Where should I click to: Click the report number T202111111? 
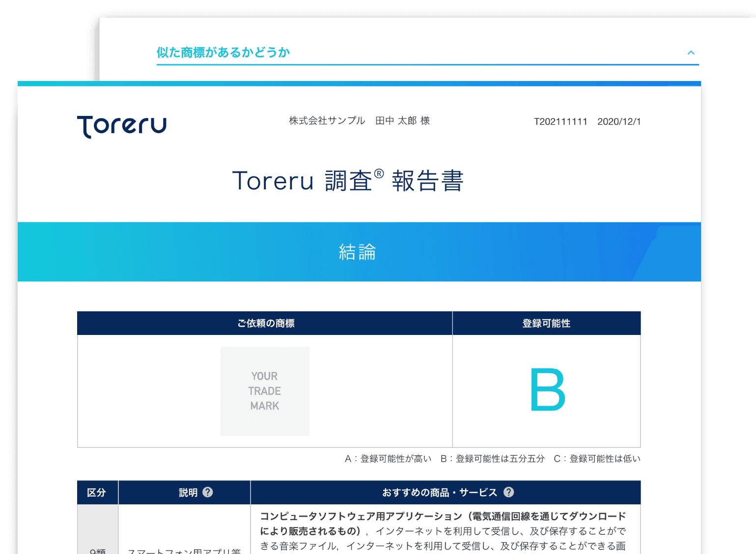(x=560, y=122)
